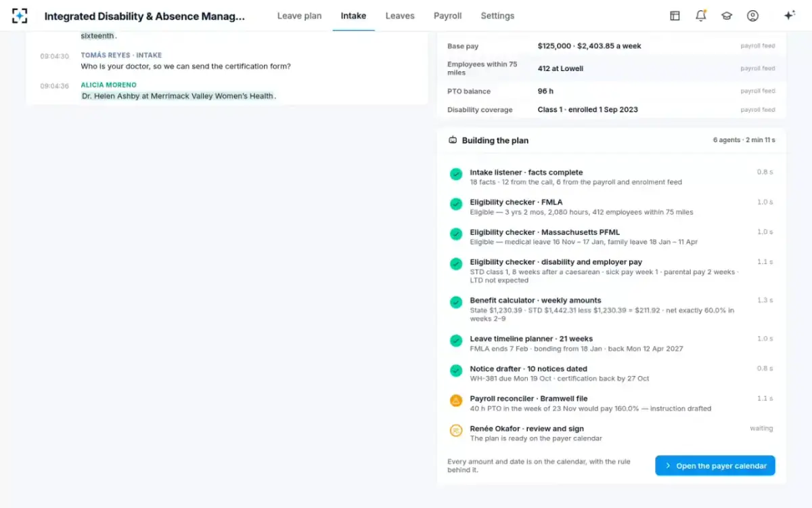Open the user profile icon
Image resolution: width=812 pixels, height=508 pixels.
(752, 16)
